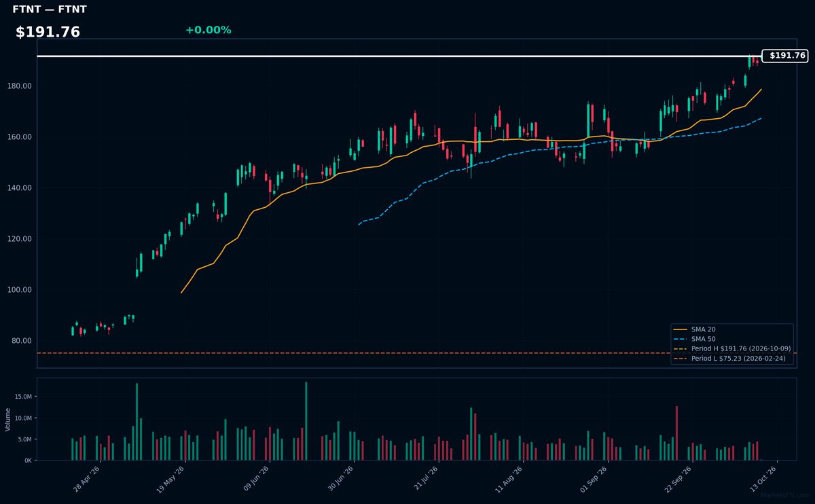Click the 5.0M volume axis label

(x=24, y=439)
